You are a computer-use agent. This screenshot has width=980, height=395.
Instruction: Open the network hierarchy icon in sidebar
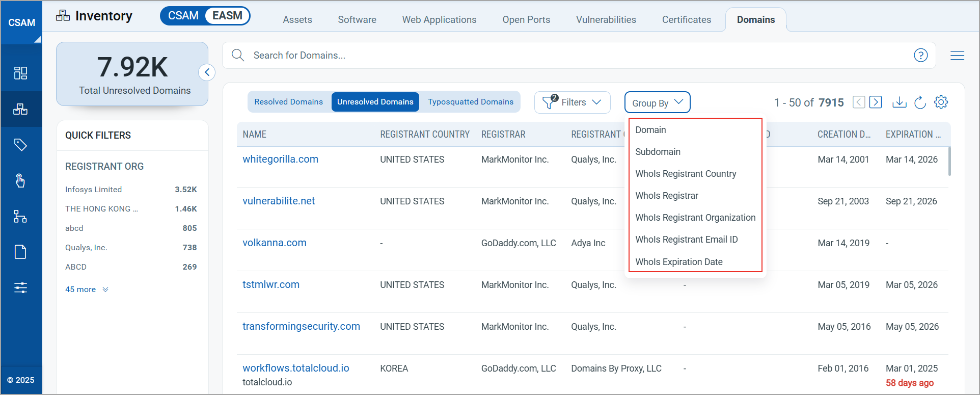click(20, 217)
